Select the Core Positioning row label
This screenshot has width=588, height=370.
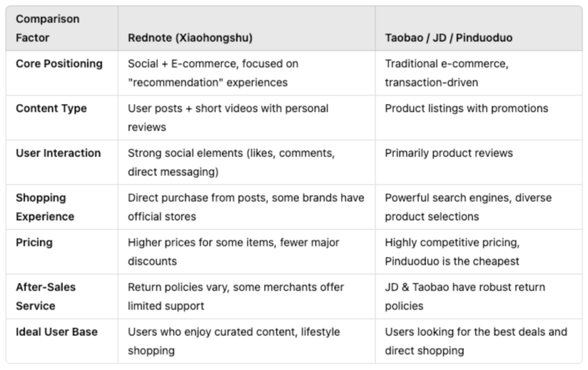tap(59, 64)
